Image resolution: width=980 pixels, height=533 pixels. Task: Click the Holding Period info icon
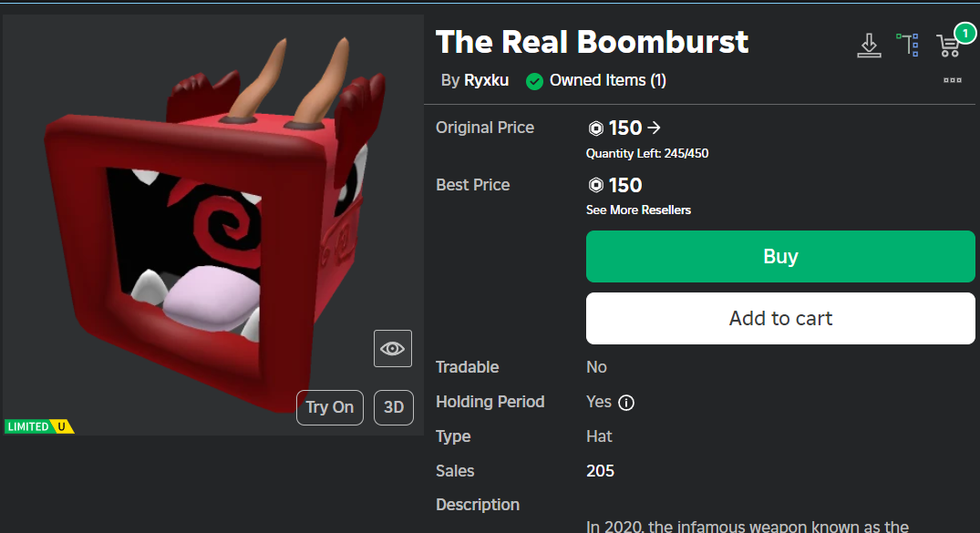pos(626,403)
